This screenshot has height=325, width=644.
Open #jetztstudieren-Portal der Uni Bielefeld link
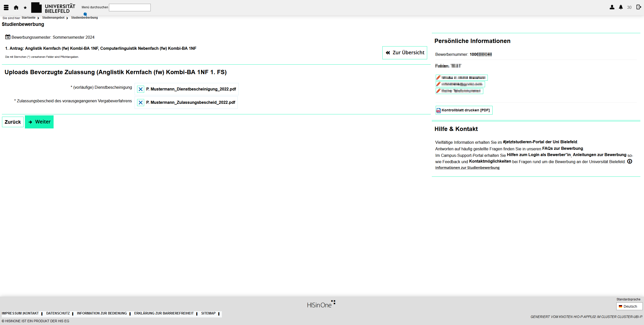pyautogui.click(x=540, y=142)
